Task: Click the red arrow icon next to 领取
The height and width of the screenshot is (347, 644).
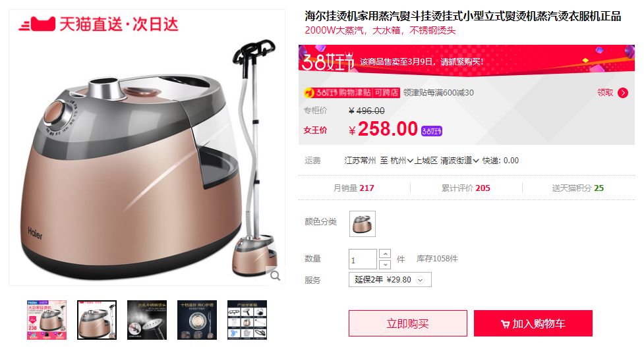Action: (623, 93)
